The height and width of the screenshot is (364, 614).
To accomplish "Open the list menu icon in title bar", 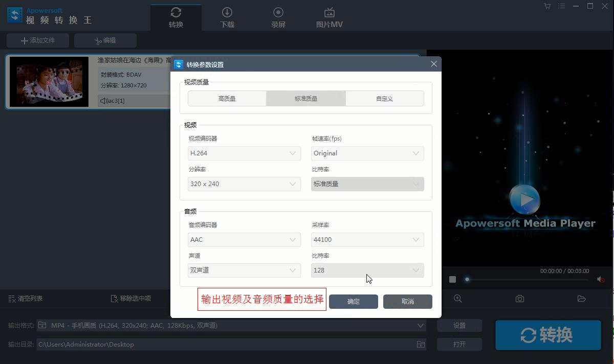I will point(562,6).
